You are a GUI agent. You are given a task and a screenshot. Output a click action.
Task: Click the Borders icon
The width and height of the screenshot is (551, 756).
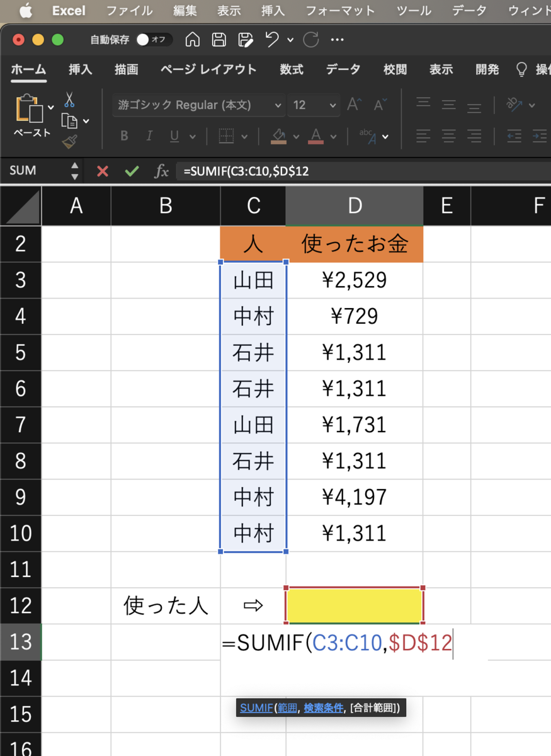(226, 136)
